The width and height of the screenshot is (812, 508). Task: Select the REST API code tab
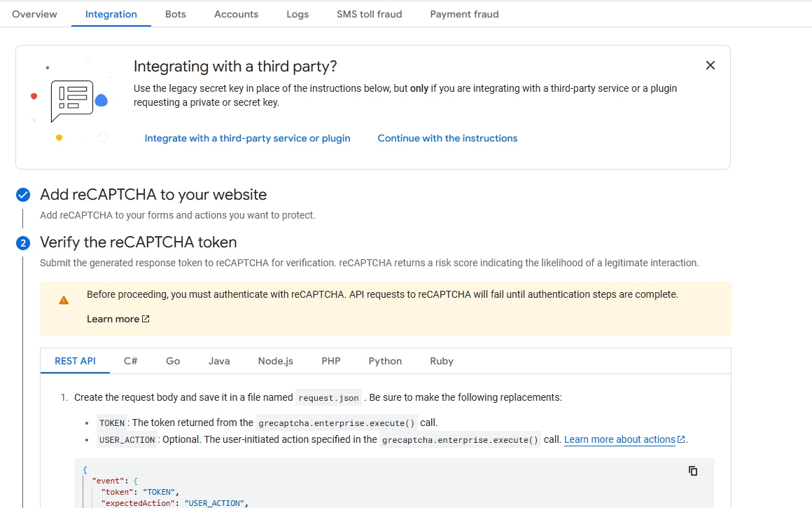[75, 361]
